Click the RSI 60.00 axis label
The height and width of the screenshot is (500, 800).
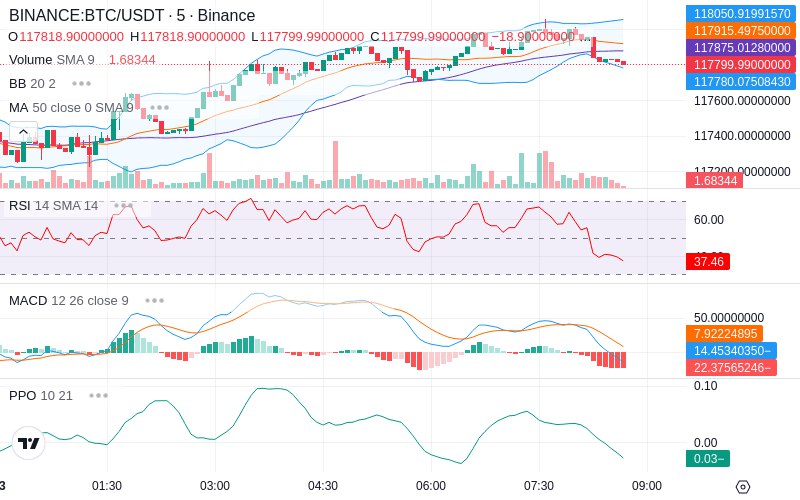pyautogui.click(x=709, y=220)
